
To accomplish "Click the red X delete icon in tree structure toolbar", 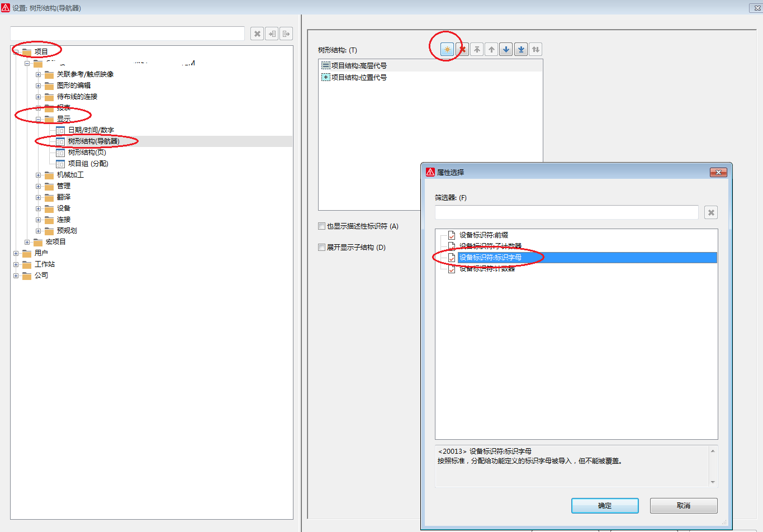I will click(x=462, y=49).
